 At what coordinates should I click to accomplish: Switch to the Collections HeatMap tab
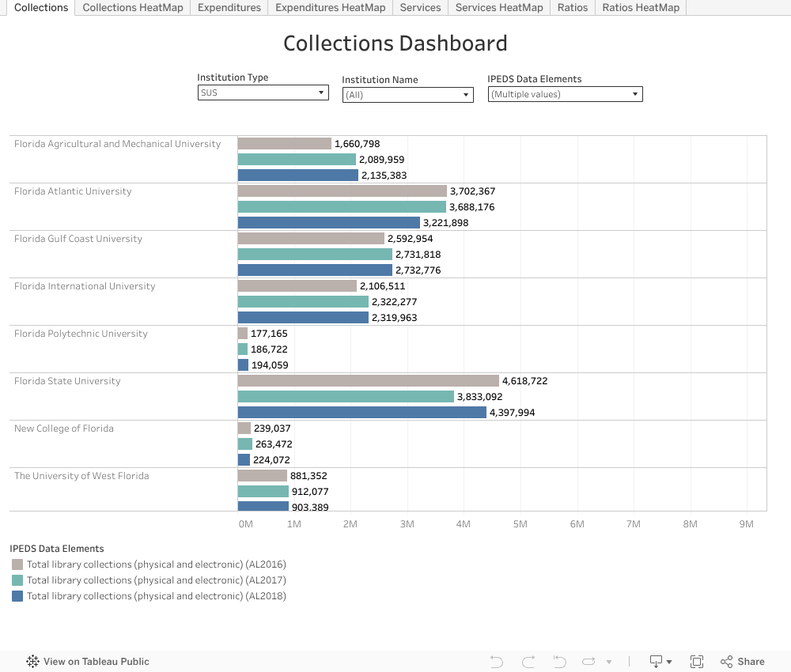tap(133, 8)
